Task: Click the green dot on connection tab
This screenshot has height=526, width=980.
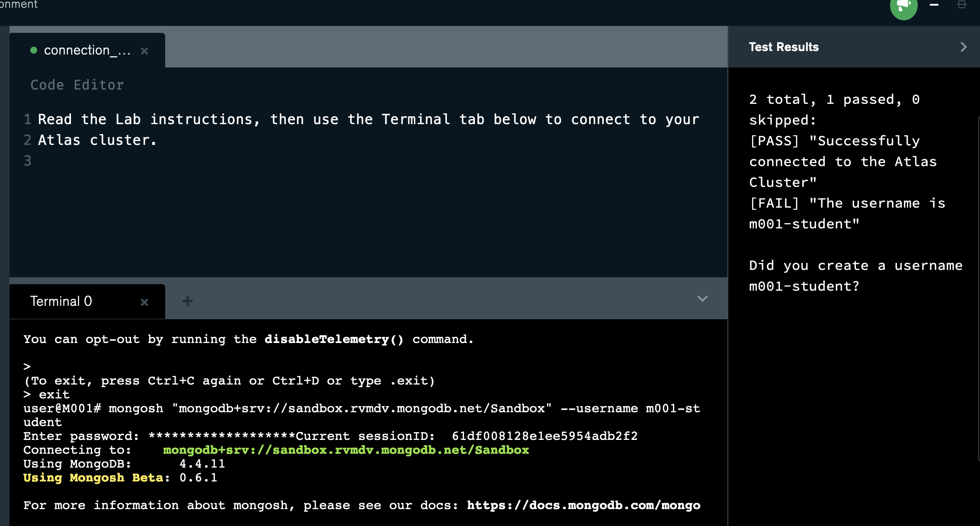Action: (x=34, y=51)
